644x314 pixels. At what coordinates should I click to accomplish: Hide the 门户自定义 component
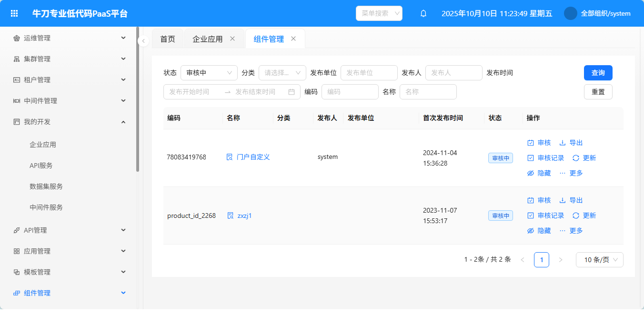539,173
